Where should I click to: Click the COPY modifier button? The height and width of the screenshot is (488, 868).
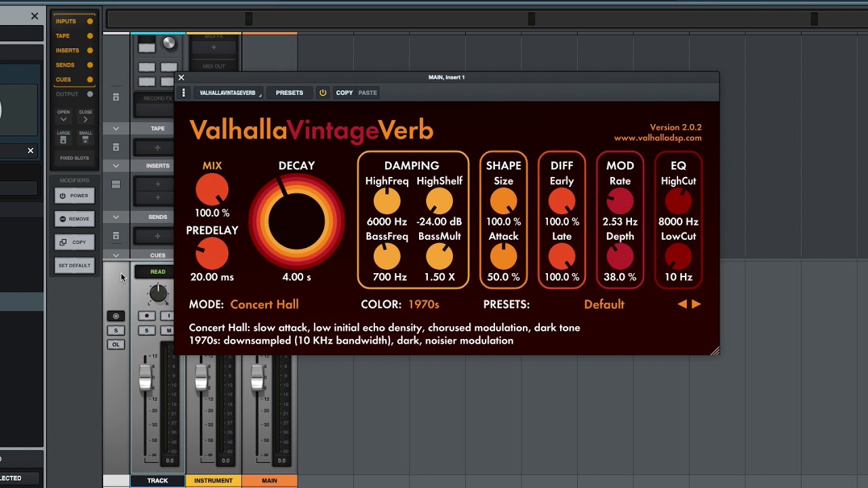pos(74,242)
